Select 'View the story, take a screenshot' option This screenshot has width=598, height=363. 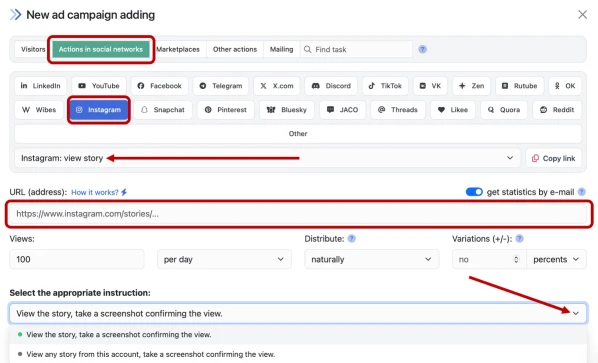click(x=298, y=334)
